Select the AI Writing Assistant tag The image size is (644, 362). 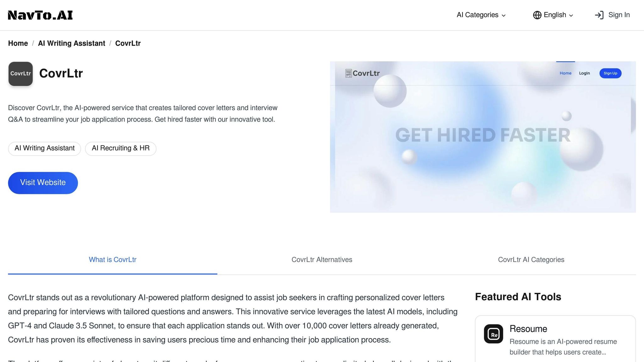45,148
